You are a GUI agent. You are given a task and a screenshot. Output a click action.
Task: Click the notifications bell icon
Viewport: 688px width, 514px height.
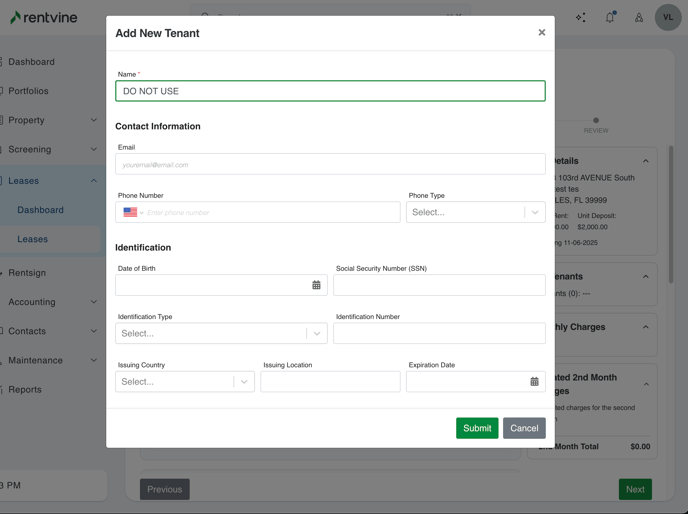point(610,17)
